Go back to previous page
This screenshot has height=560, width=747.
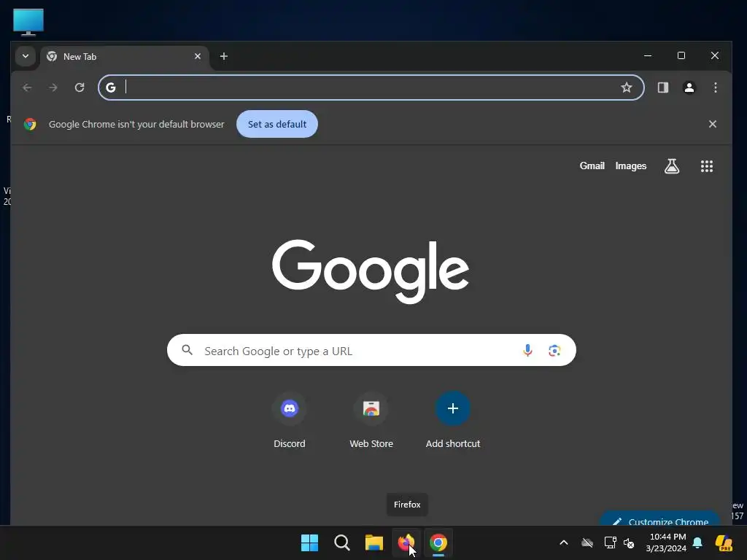[27, 87]
